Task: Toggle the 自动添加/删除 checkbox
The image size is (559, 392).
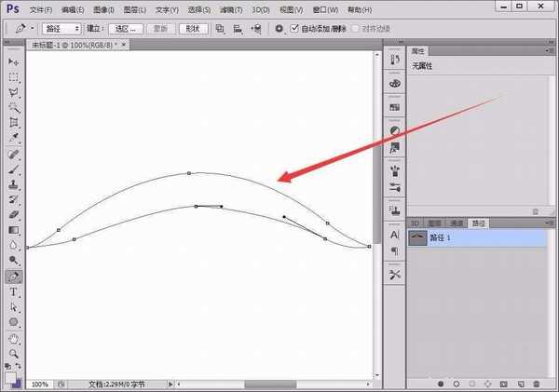Action: click(295, 29)
